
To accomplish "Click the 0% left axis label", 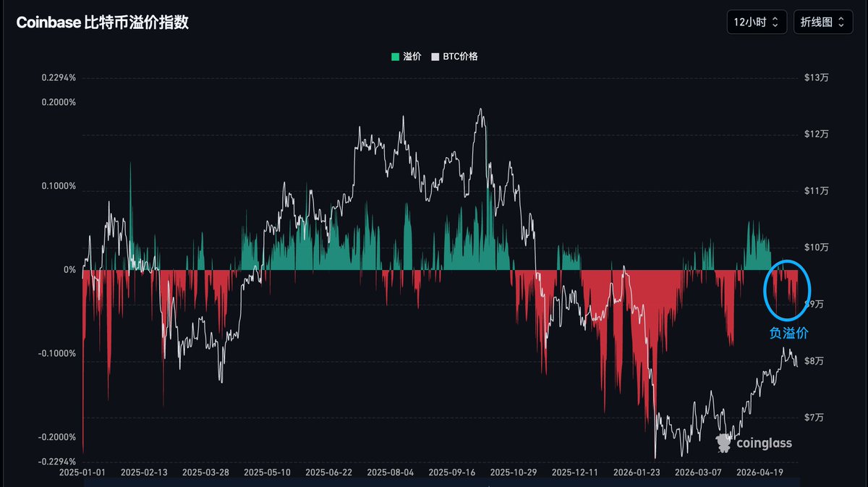I will click(69, 270).
